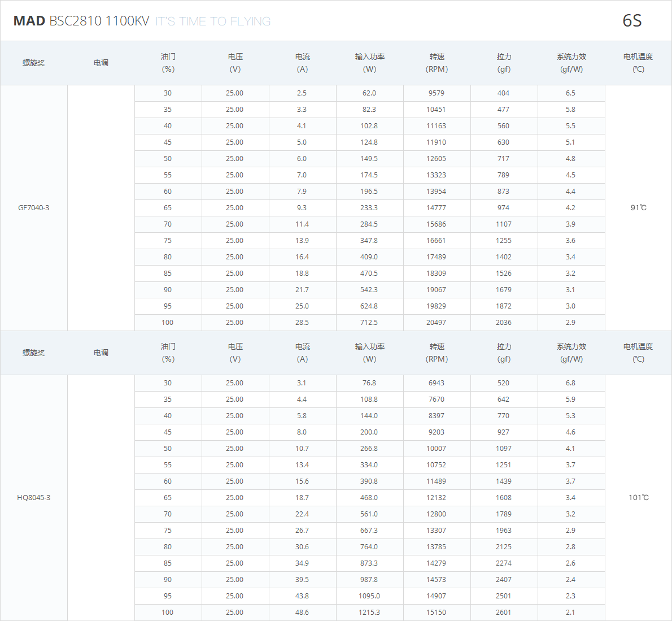Select the 347.8 power value
This screenshot has width=672, height=621.
pyautogui.click(x=369, y=241)
